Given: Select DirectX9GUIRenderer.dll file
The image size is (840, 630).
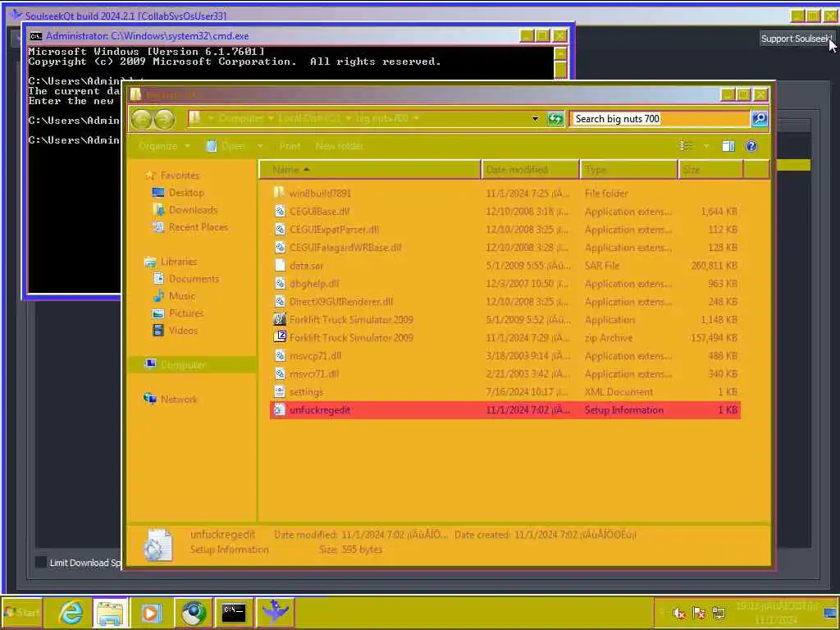Looking at the screenshot, I should click(x=504, y=302).
